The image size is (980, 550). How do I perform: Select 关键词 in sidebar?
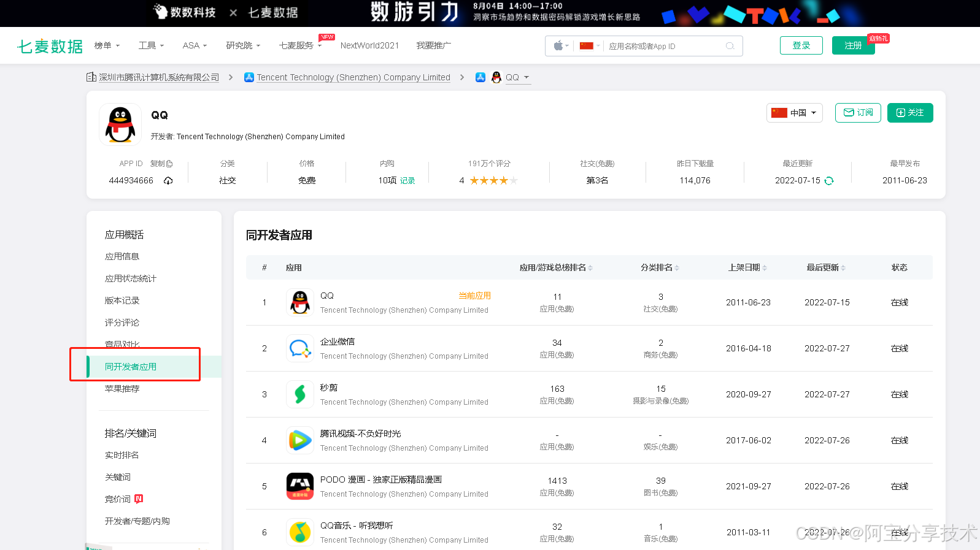click(x=118, y=477)
